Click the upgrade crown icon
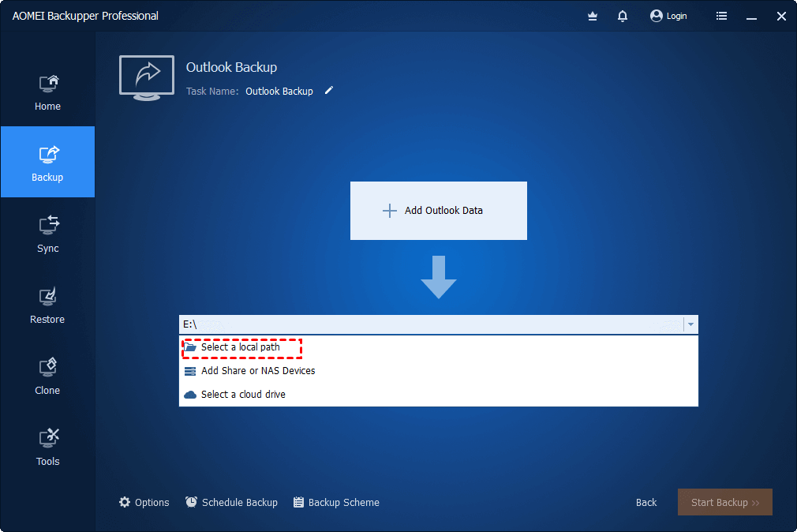 pos(592,17)
